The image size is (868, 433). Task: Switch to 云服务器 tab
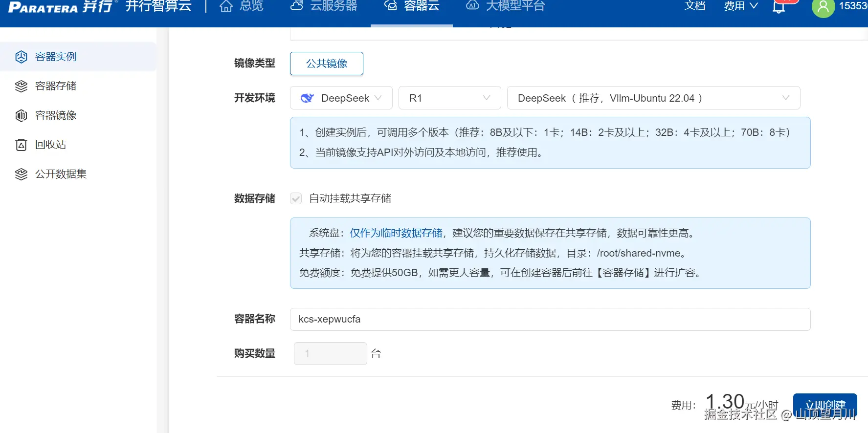(324, 6)
